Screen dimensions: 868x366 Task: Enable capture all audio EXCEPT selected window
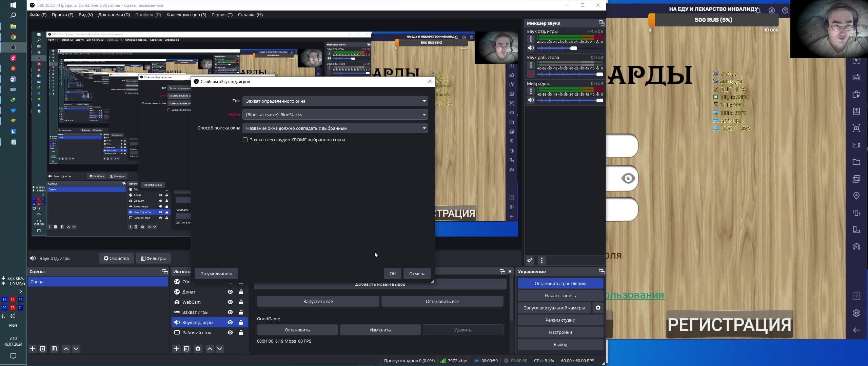click(245, 140)
